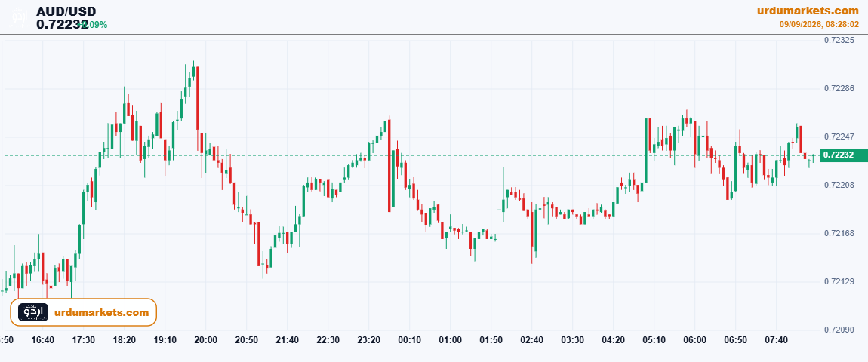Click the timestamp 09/09/2026, 08:28:02
Screen dimensions: 868x362
tap(819, 24)
